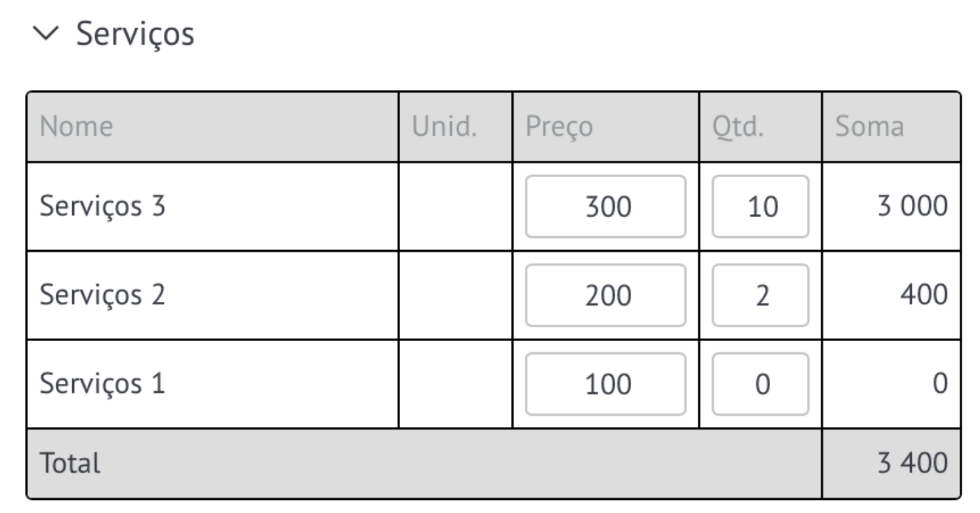Click the Unid. column header
980x513 pixels.
[x=444, y=127]
